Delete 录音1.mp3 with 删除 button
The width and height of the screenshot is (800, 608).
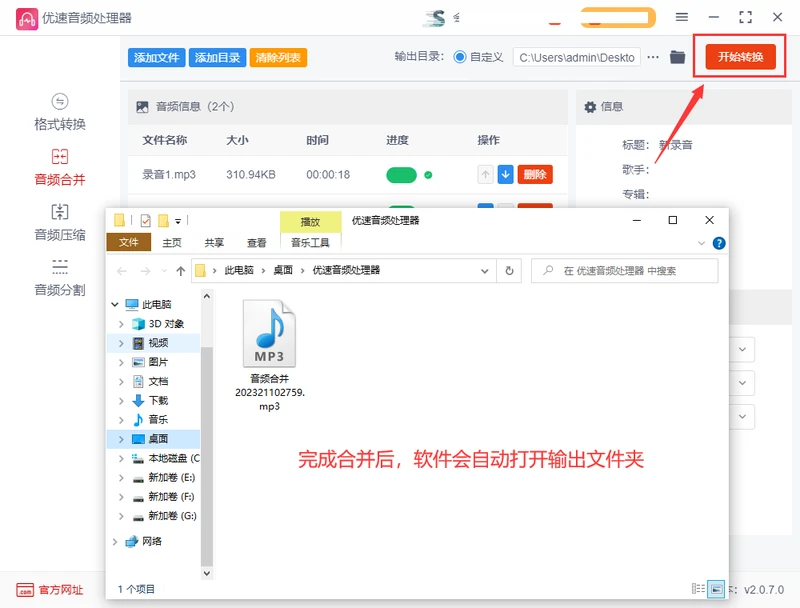coord(535,174)
